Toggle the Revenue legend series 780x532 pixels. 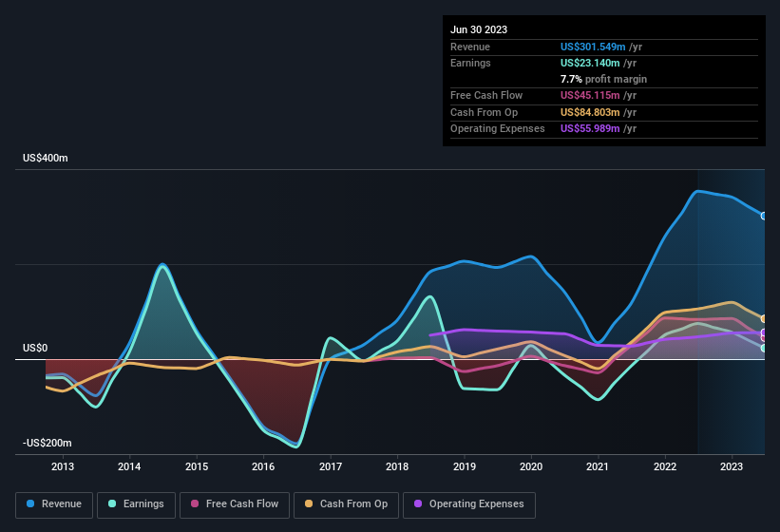pyautogui.click(x=54, y=504)
